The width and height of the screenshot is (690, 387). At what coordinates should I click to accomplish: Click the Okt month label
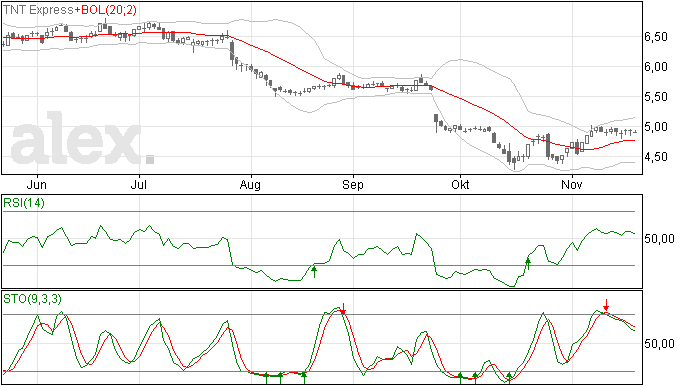click(460, 184)
